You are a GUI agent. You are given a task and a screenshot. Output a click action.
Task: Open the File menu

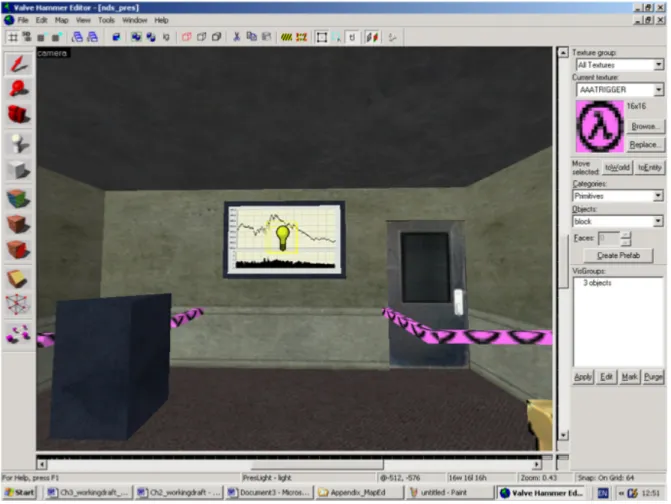(x=23, y=20)
